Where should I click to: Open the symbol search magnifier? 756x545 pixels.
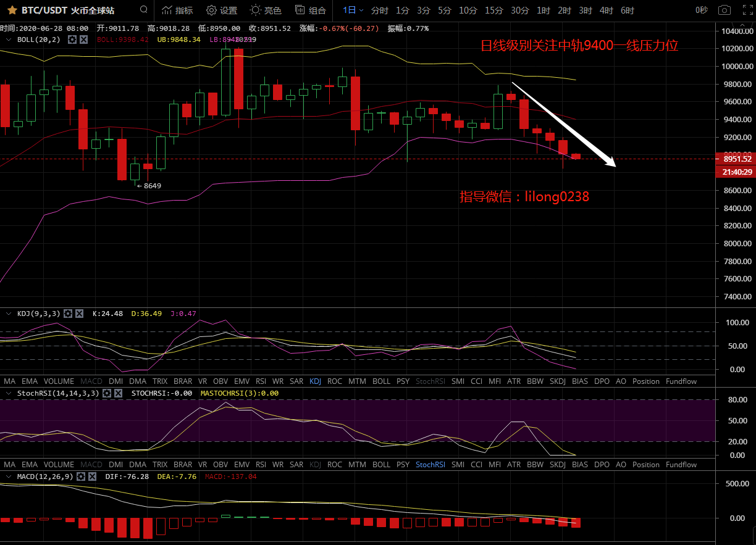click(144, 10)
